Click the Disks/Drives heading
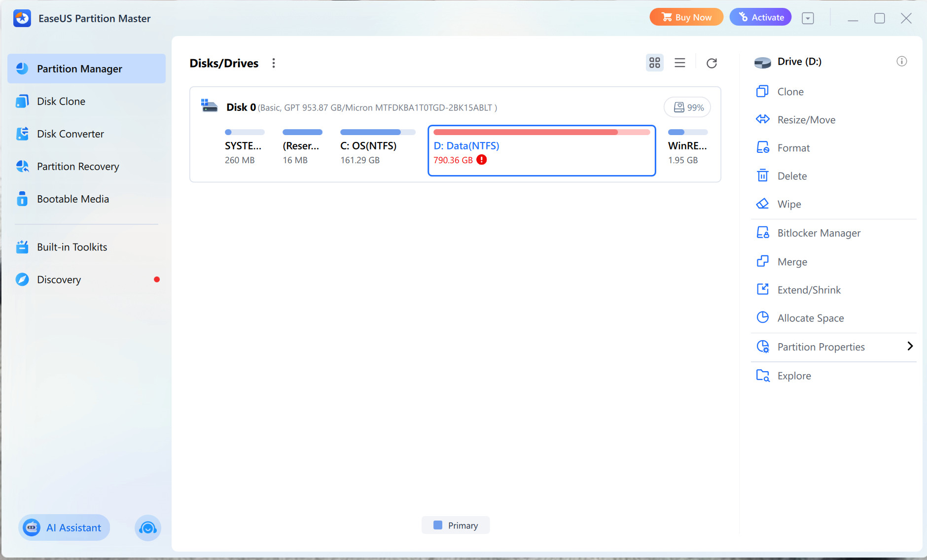Screen dimensions: 927x560 224,63
